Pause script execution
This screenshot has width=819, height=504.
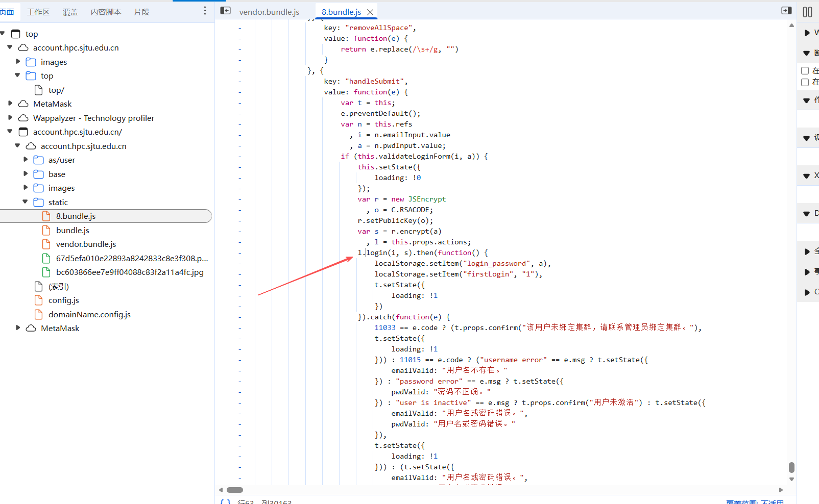(807, 12)
